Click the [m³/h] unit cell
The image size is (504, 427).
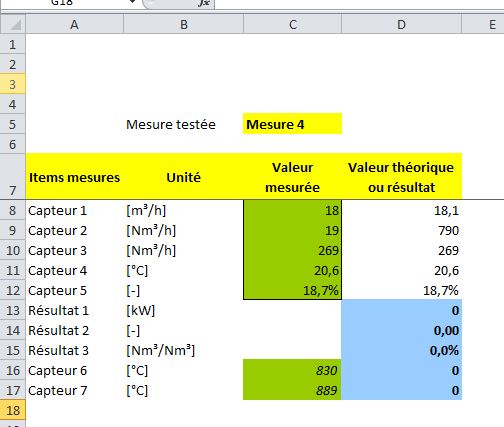coord(183,210)
